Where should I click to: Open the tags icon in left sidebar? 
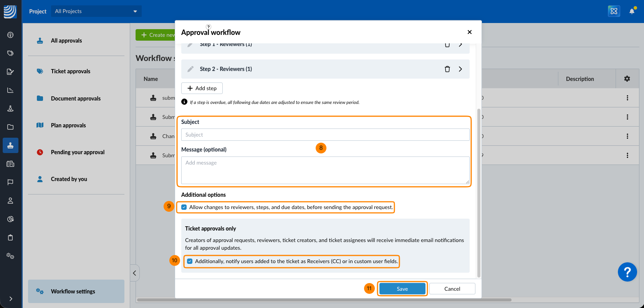(10, 53)
